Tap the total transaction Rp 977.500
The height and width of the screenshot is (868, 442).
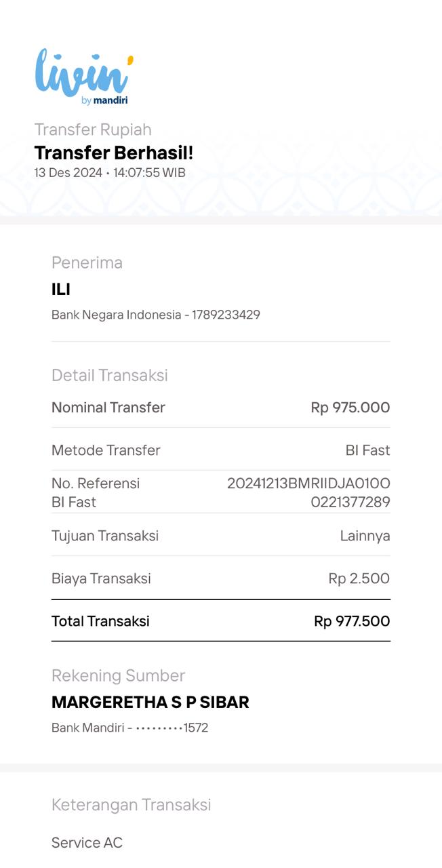[352, 621]
